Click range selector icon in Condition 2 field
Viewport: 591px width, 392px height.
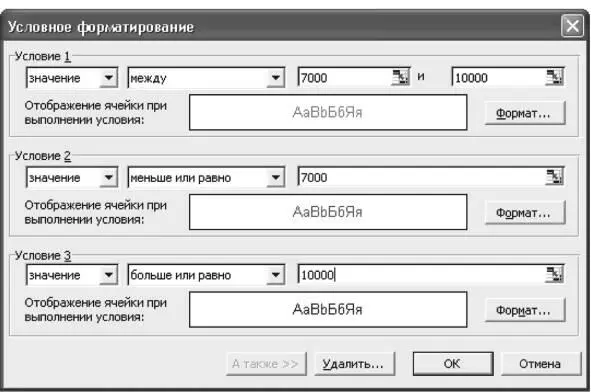click(554, 177)
